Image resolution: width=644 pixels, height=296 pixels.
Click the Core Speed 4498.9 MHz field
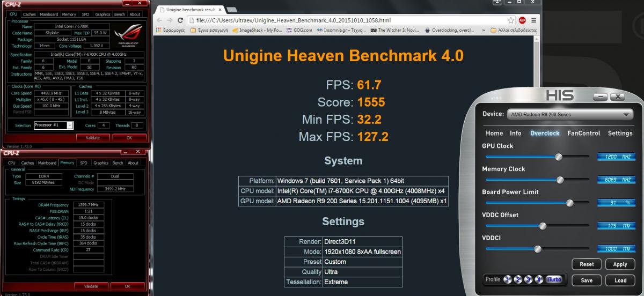click(51, 93)
